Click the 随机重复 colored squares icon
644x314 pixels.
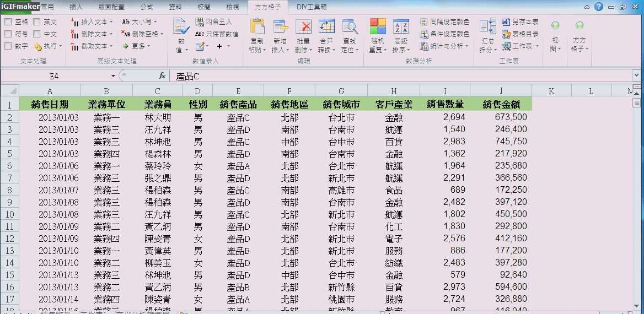click(x=378, y=26)
